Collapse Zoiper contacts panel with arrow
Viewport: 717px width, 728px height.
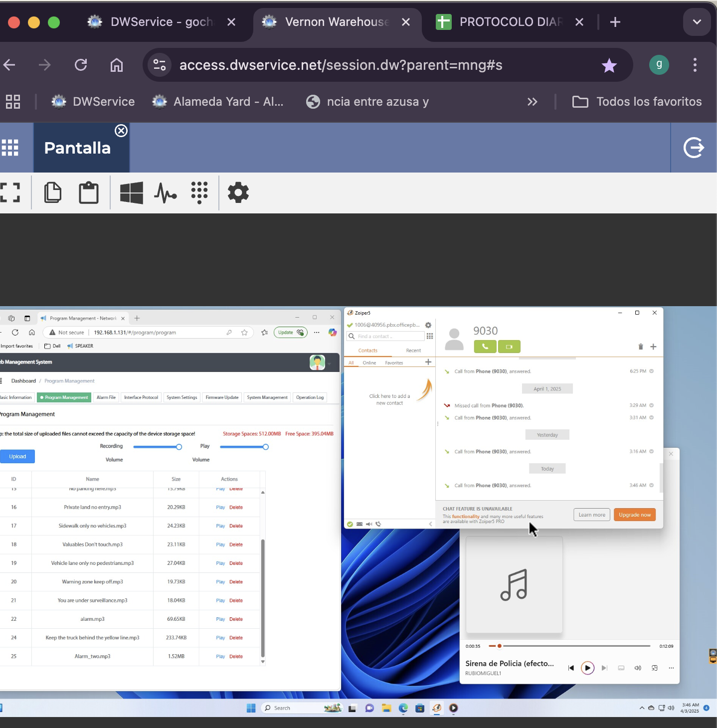(x=431, y=524)
